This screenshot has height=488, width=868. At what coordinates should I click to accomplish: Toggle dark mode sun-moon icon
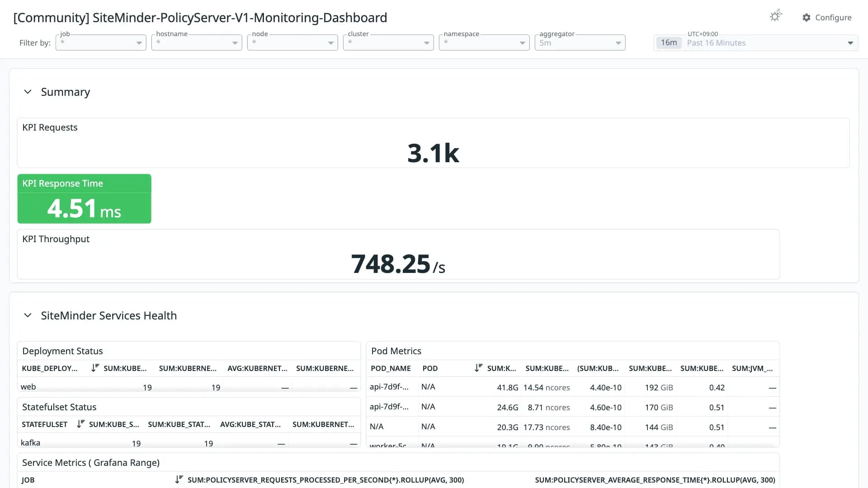pyautogui.click(x=776, y=16)
